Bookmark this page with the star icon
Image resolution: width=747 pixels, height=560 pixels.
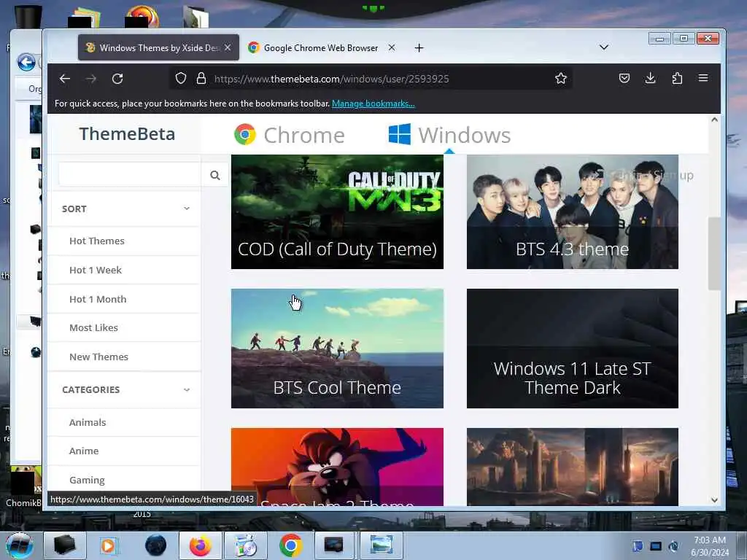pos(561,78)
